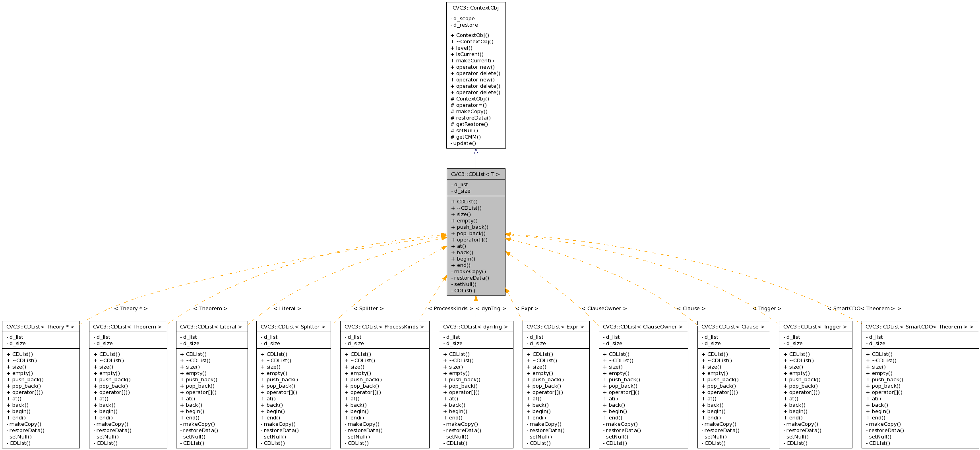Click the makeCurrent() method in ContextObj
980x450 pixels.
(472, 60)
